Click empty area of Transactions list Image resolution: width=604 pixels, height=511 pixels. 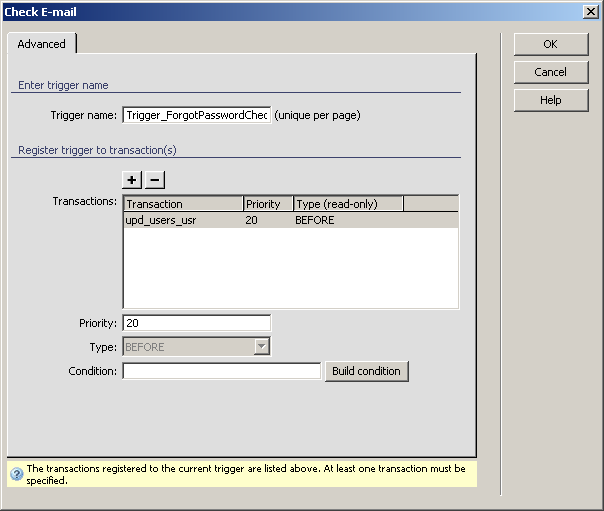pyautogui.click(x=290, y=268)
